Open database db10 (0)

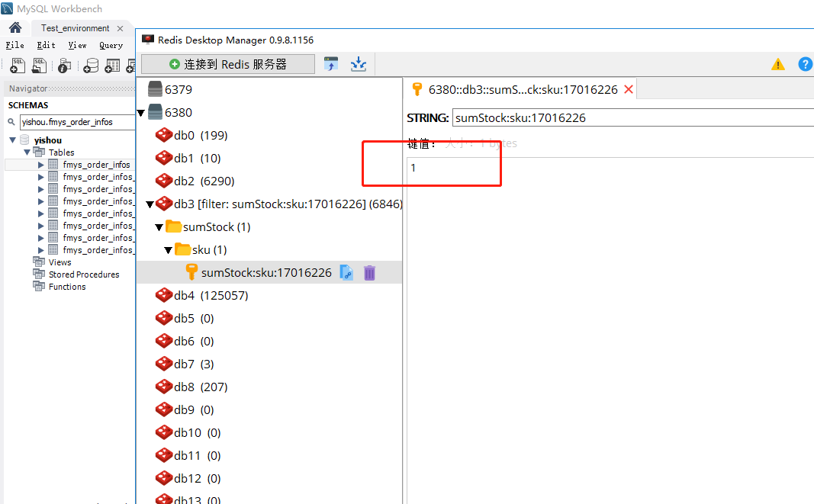pyautogui.click(x=198, y=432)
